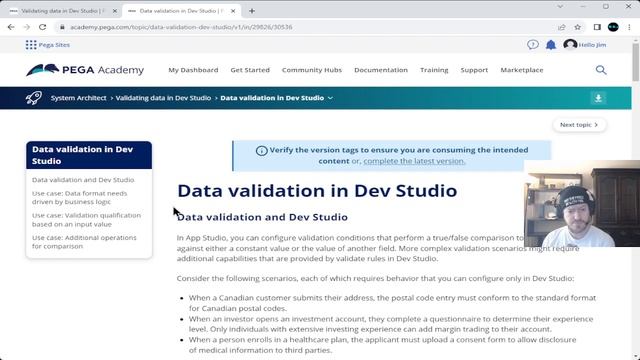Jump to Use case: Validation qualification section
This screenshot has width=640, height=360.
tap(87, 220)
